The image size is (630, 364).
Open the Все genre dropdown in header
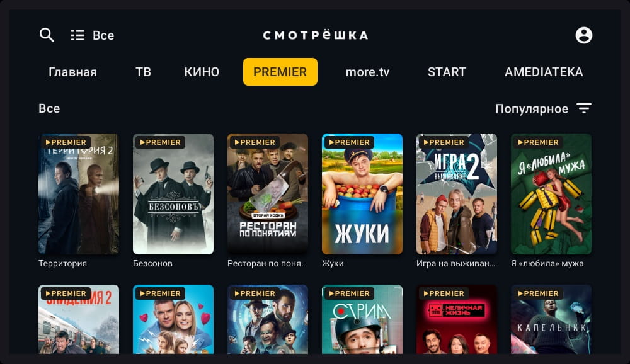pyautogui.click(x=103, y=35)
